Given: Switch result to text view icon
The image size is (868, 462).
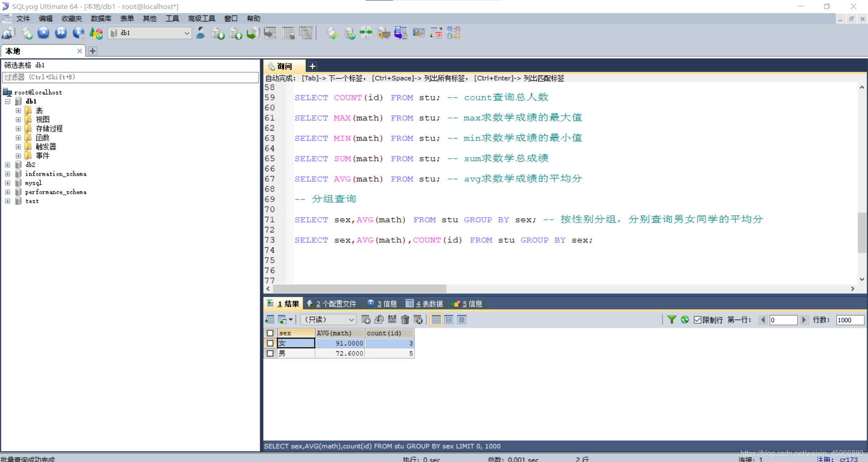Looking at the screenshot, I should (x=462, y=320).
